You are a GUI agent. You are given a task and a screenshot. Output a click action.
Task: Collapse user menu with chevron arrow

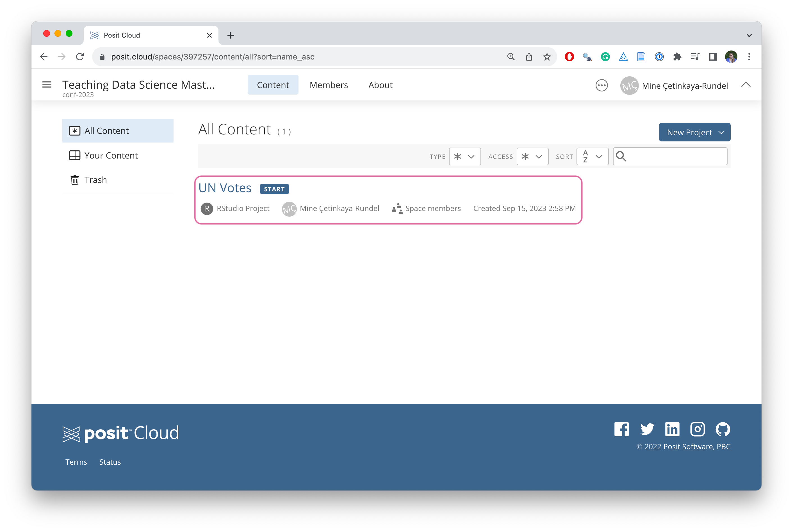point(746,85)
